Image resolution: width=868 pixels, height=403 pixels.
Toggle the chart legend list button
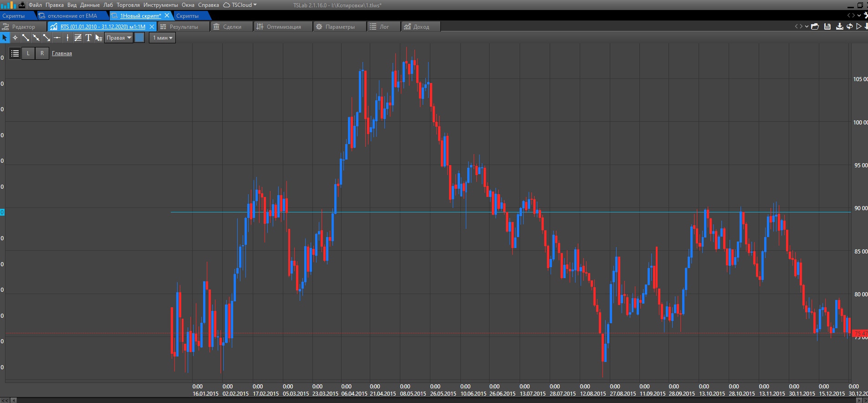(x=15, y=53)
